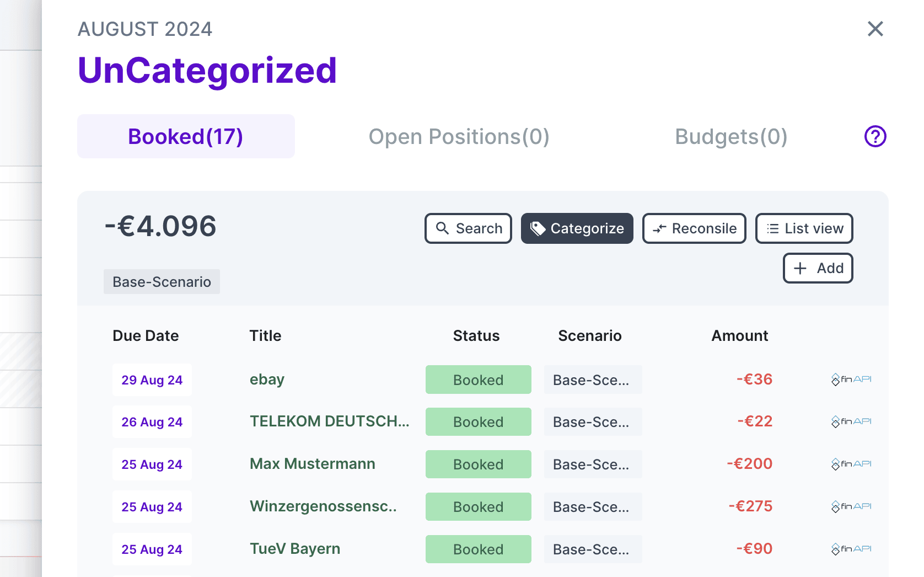
Task: Click finAPI icon in Max Mustermann row
Action: coord(851,464)
